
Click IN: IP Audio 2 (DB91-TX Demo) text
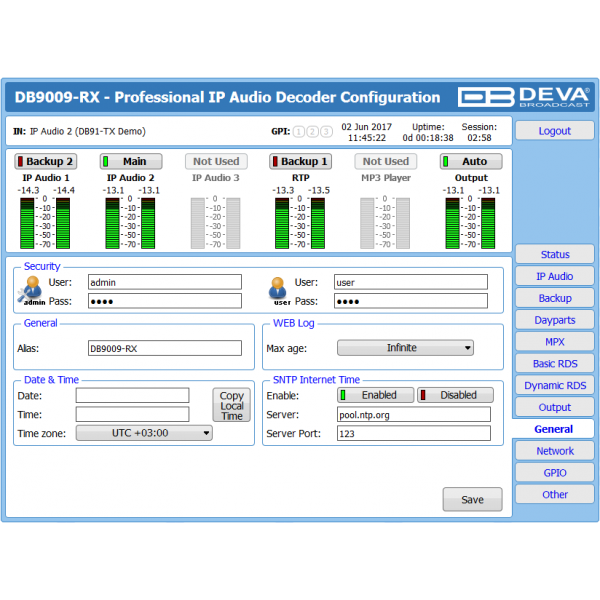tap(80, 132)
